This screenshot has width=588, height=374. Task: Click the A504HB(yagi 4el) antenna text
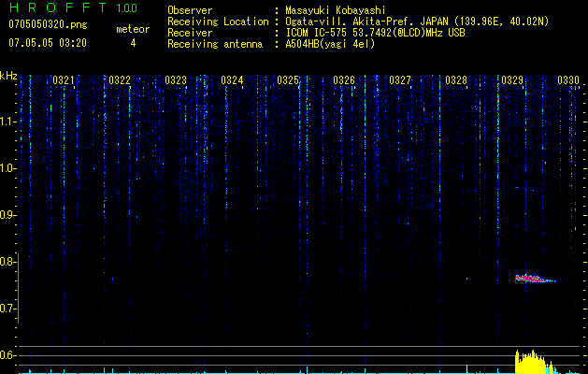pos(330,44)
